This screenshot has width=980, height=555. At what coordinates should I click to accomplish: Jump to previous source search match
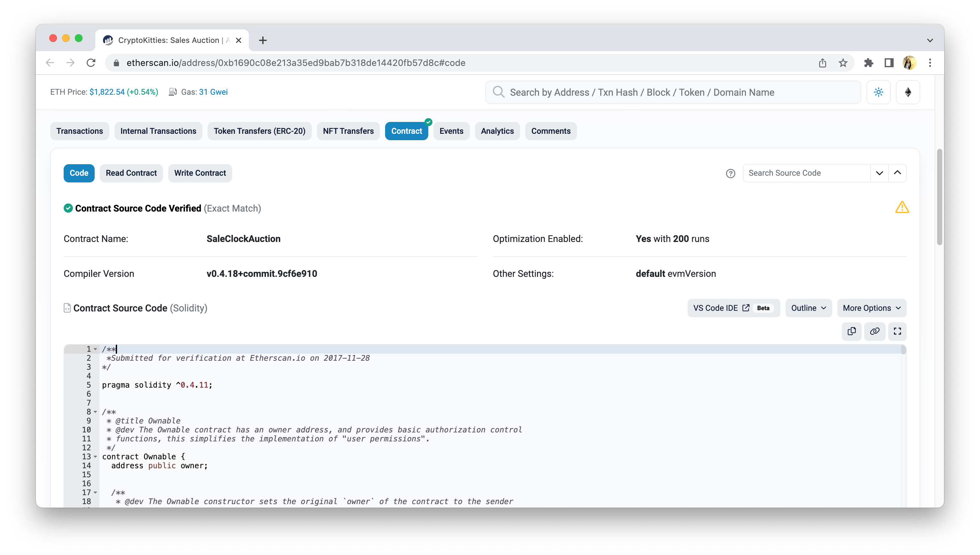click(x=897, y=173)
